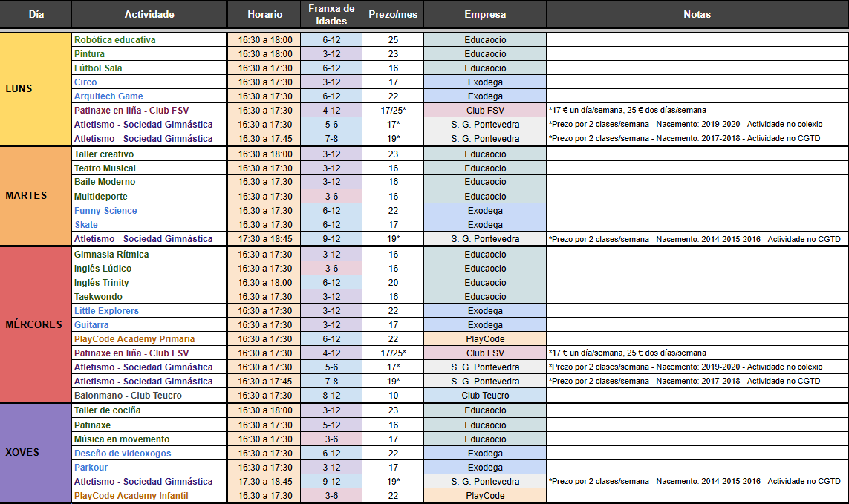Click the 16:30 a 18:00 Taller de cociña time
Screen dimensions: 849x504
[x=264, y=410]
